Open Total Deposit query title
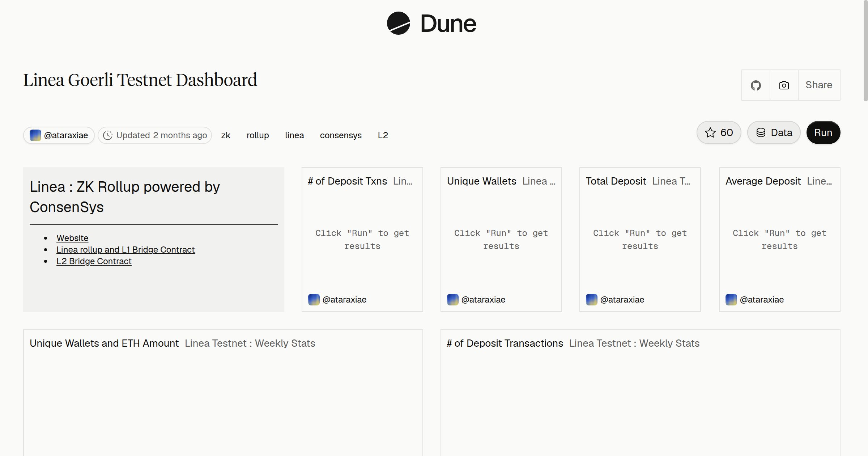This screenshot has width=868, height=456. click(x=616, y=181)
